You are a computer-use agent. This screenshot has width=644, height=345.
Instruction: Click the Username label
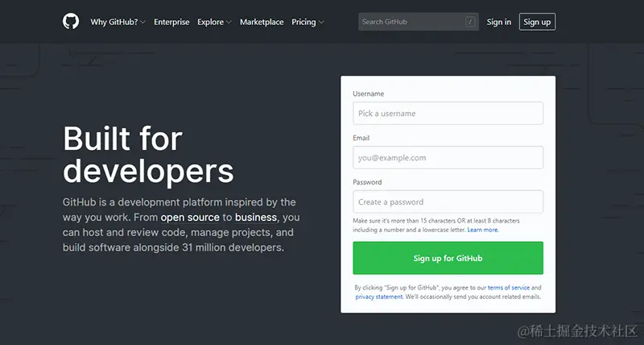tap(369, 94)
